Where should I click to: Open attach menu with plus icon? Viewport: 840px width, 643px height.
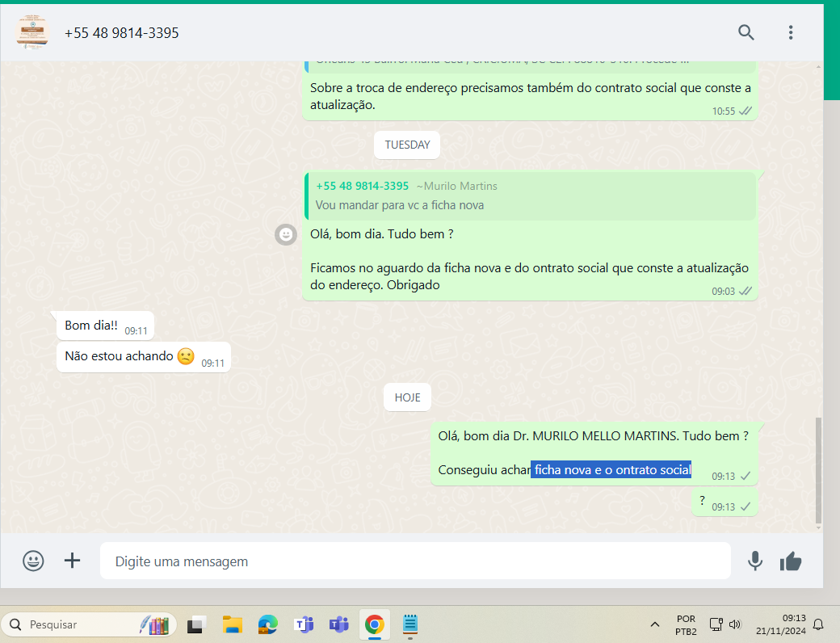73,561
